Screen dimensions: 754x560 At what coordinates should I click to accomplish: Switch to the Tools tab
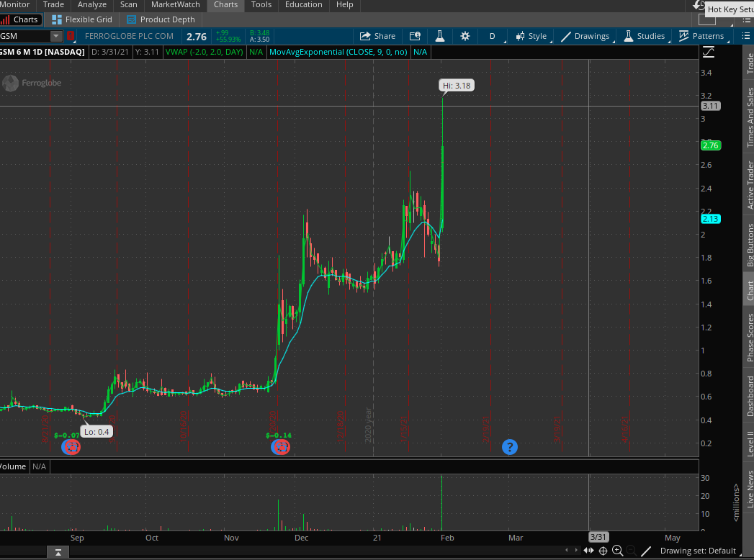point(261,5)
